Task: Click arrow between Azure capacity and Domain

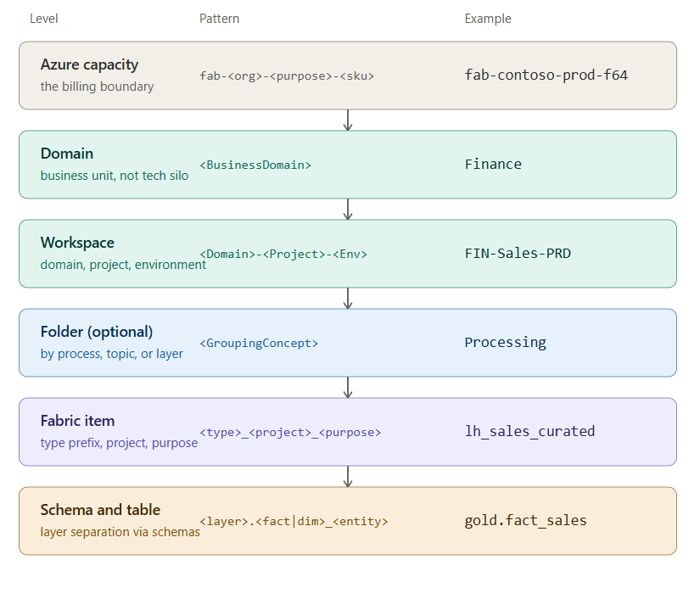Action: pos(348,120)
